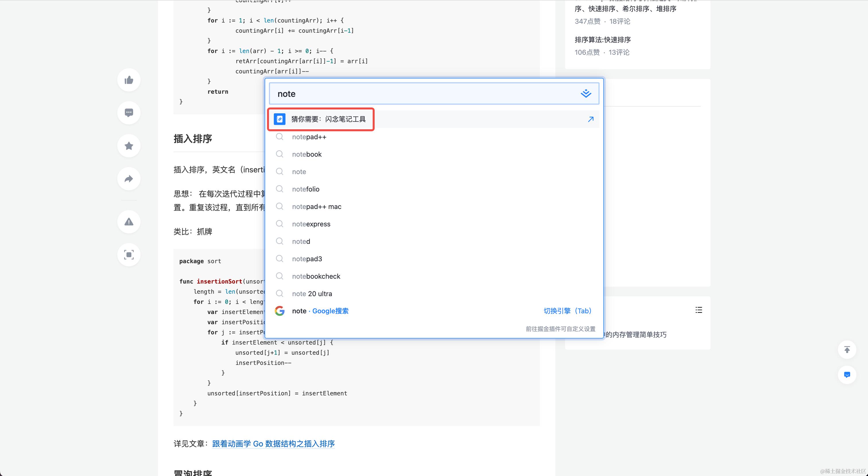Screen dimensions: 868x476
Task: Open 闪念笔记工具 suggestion arrow
Action: pyautogui.click(x=590, y=119)
